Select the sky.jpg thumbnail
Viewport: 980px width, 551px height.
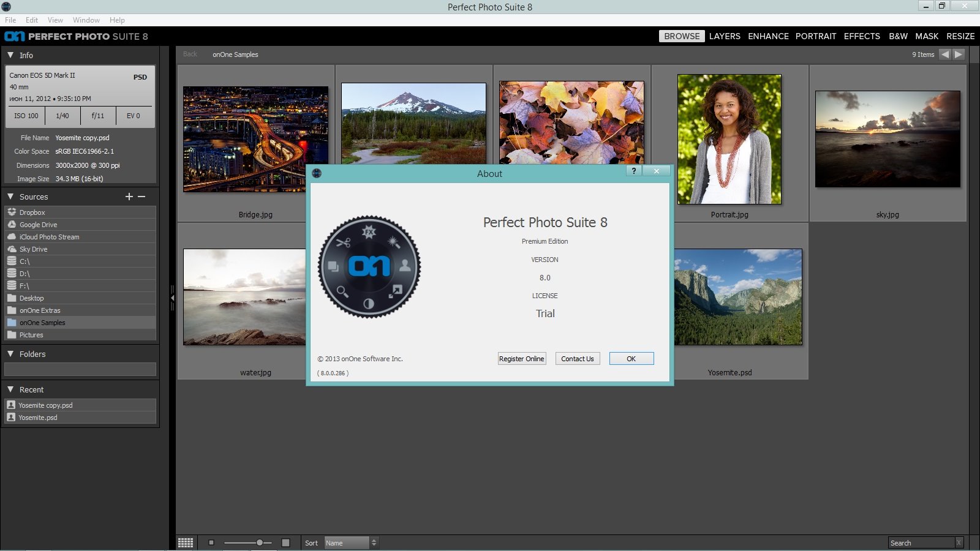[x=888, y=139]
